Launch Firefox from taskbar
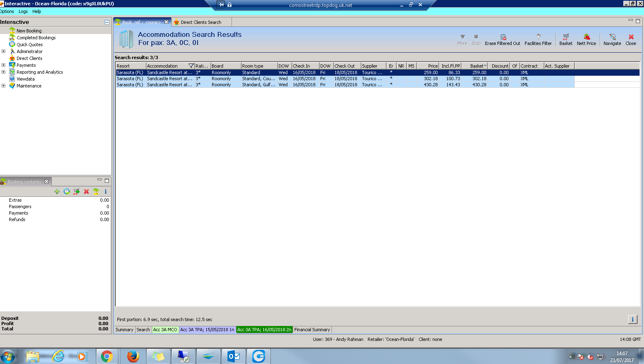 (133, 356)
